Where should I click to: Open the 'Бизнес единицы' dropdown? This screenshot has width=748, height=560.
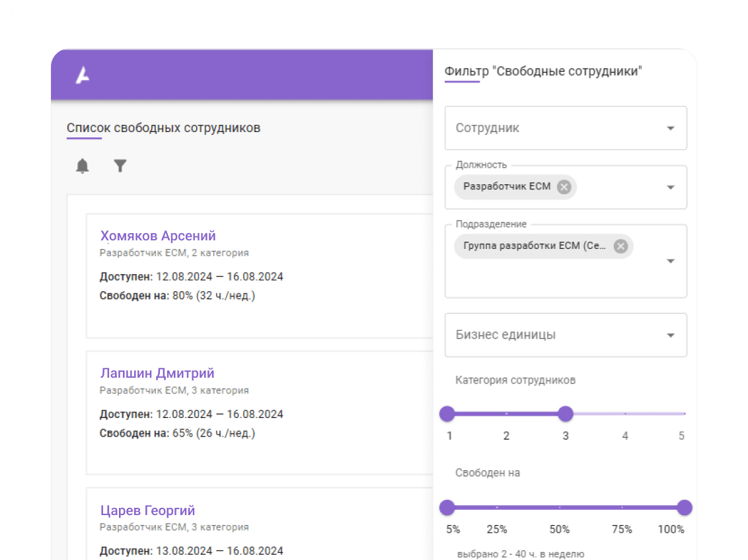(566, 335)
